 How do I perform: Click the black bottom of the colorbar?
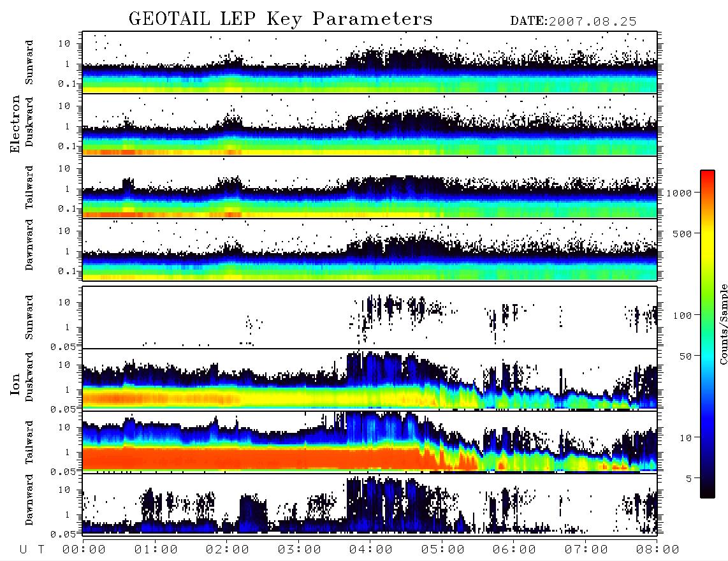click(x=708, y=493)
